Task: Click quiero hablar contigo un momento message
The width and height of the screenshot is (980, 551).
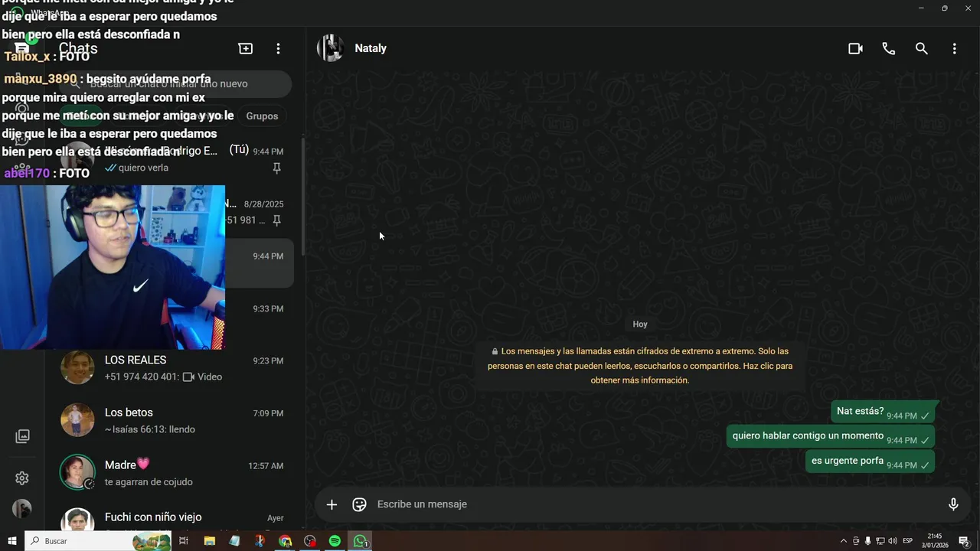Action: (x=831, y=436)
